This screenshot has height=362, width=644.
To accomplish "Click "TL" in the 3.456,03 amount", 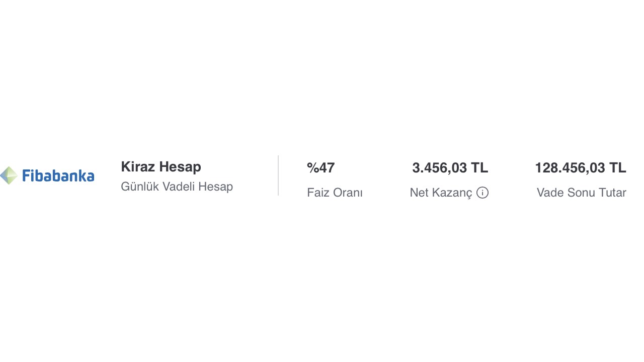I will click(x=479, y=168).
